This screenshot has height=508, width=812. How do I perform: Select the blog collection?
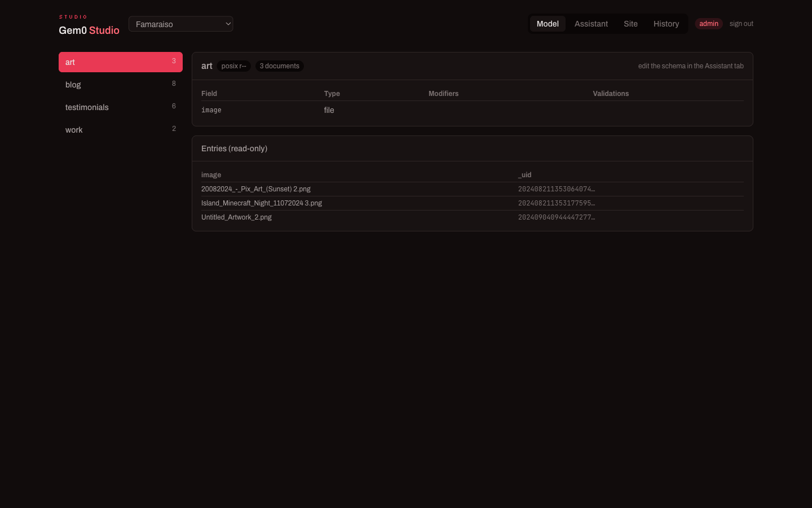point(121,85)
